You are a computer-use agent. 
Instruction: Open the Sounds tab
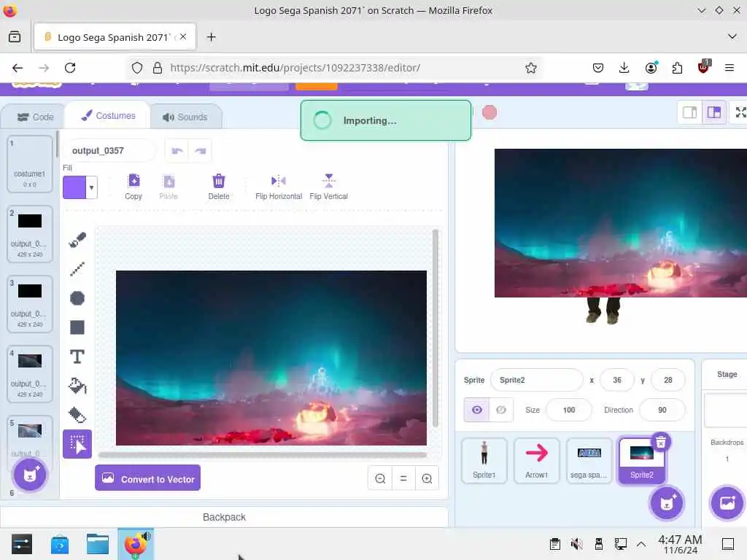pos(185,117)
